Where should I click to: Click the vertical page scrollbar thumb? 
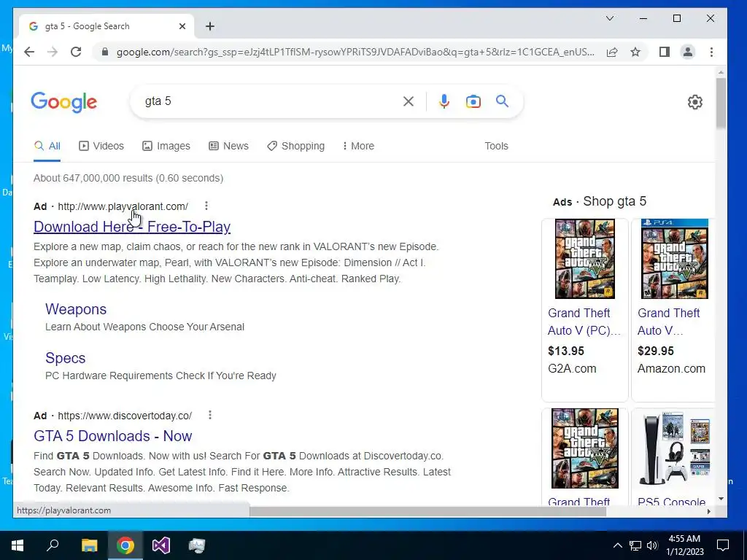click(x=721, y=103)
